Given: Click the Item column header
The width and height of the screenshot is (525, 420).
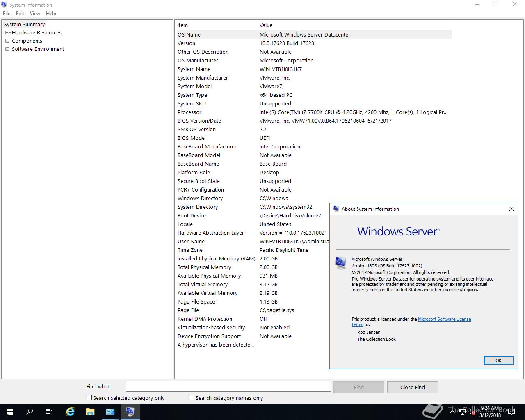Looking at the screenshot, I should [217, 25].
